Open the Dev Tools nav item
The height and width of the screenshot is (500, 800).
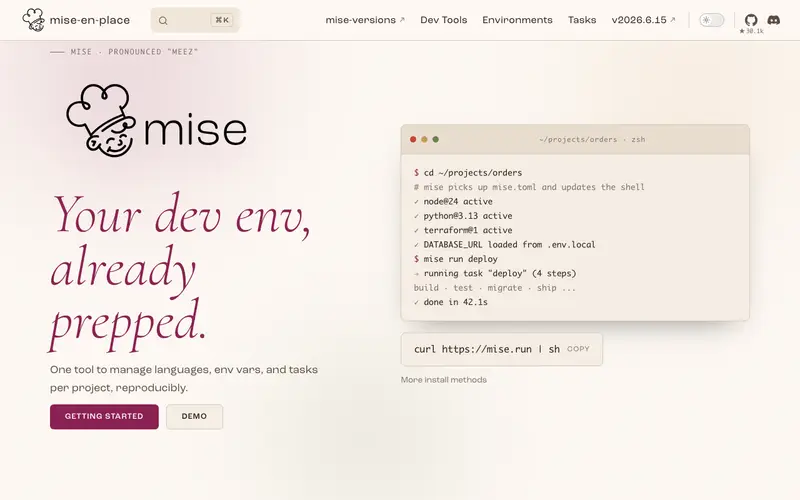pyautogui.click(x=443, y=20)
